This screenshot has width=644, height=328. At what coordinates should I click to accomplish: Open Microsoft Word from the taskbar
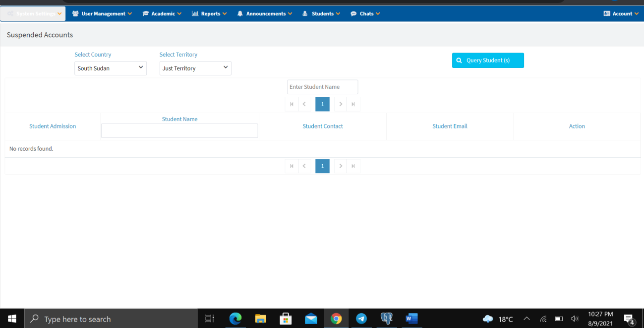(x=411, y=319)
